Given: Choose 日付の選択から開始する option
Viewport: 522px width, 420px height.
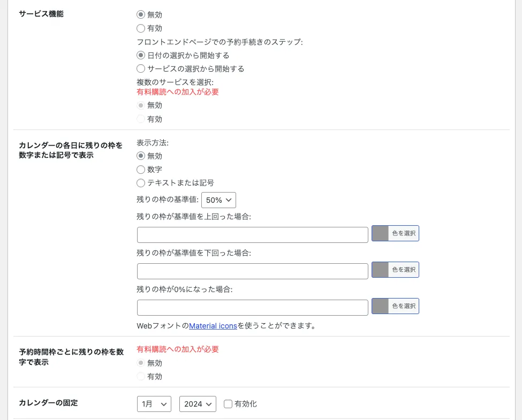Looking at the screenshot, I should click(141, 55).
